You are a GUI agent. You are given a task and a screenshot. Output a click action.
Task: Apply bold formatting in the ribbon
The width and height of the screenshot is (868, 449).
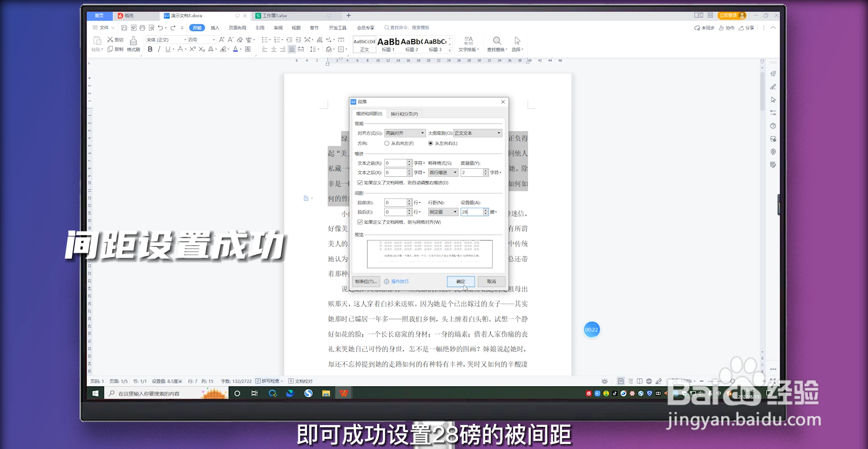(150, 49)
